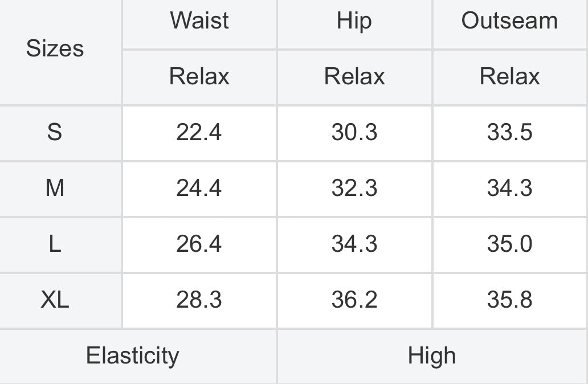588x384 pixels.
Task: Select the 35.0 outseam value
Action: pos(509,244)
